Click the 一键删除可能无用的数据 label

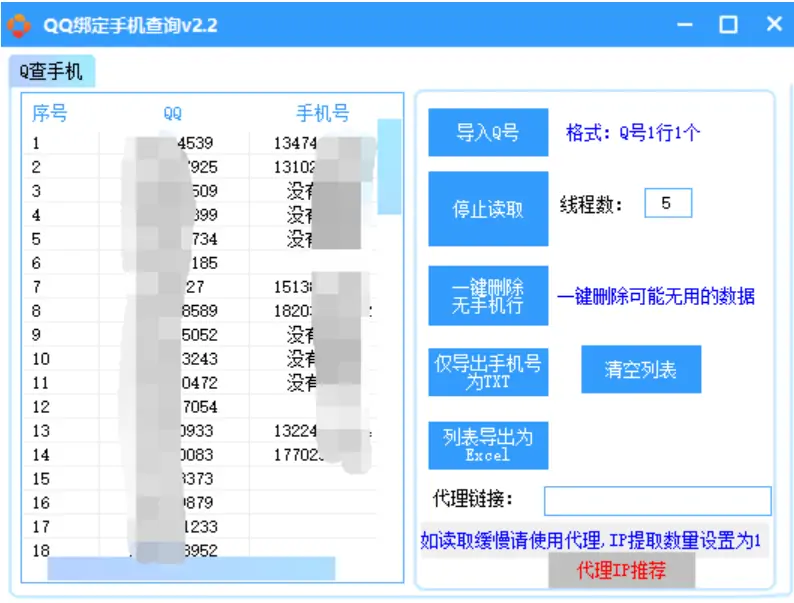[656, 296]
